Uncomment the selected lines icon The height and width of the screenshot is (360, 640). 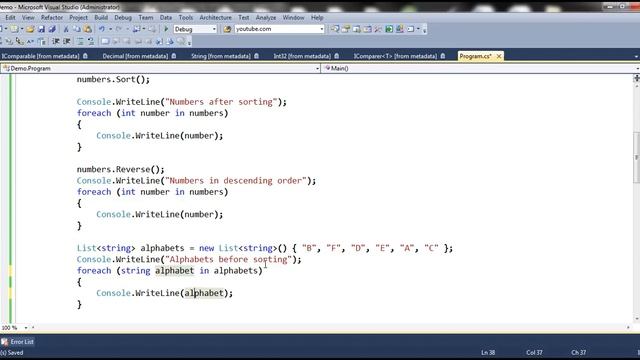(x=91, y=41)
